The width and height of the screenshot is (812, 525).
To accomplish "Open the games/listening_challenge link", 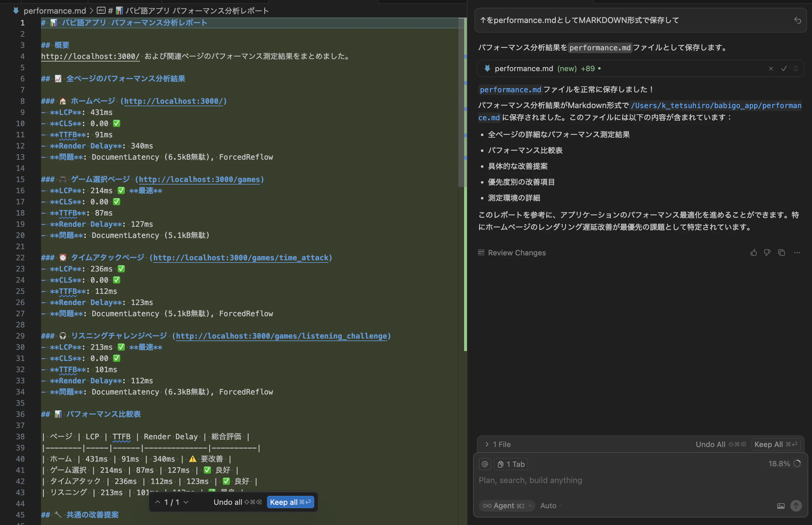I will (x=281, y=336).
